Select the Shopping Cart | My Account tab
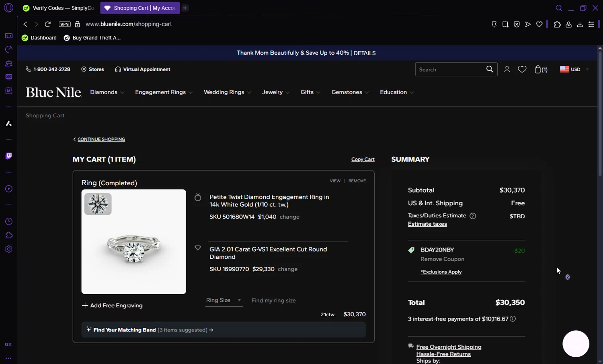The height and width of the screenshot is (364, 603). click(x=140, y=8)
